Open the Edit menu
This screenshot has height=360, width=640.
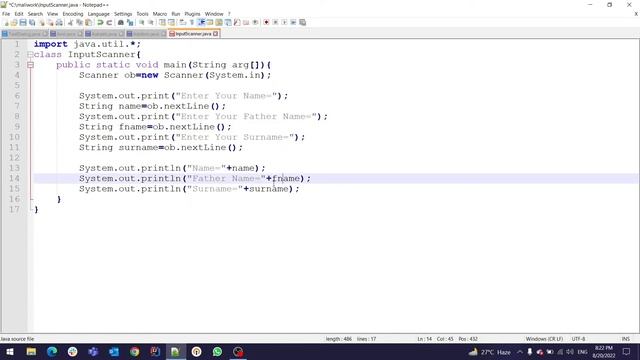coord(19,14)
